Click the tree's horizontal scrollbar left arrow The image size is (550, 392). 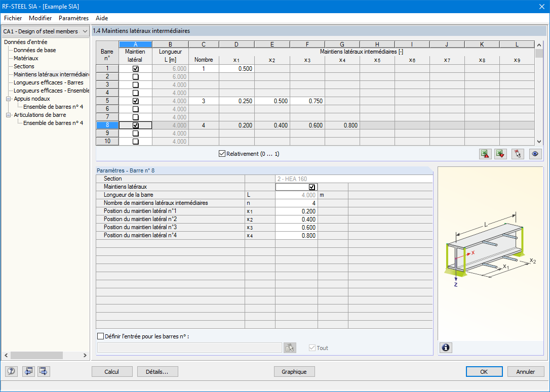coord(6,355)
